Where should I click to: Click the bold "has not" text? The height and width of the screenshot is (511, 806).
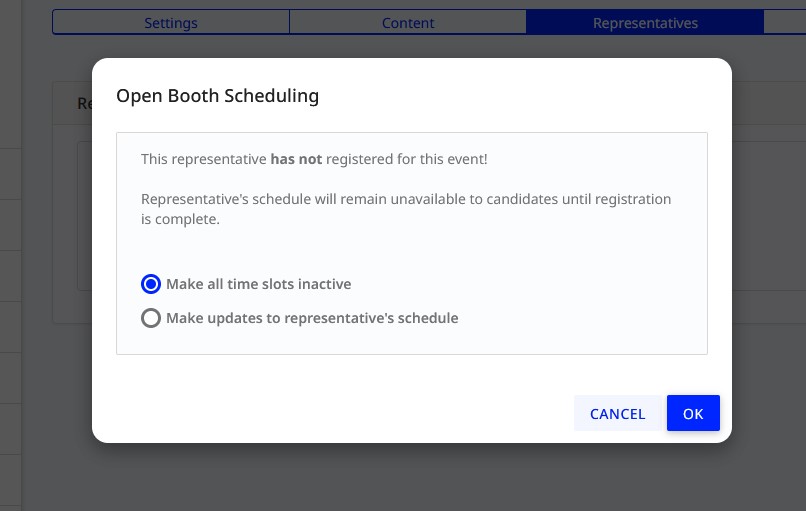[x=296, y=159]
